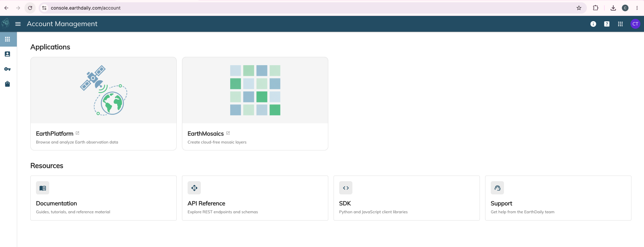Click the Resources section heading
The image size is (644, 247).
(x=47, y=166)
